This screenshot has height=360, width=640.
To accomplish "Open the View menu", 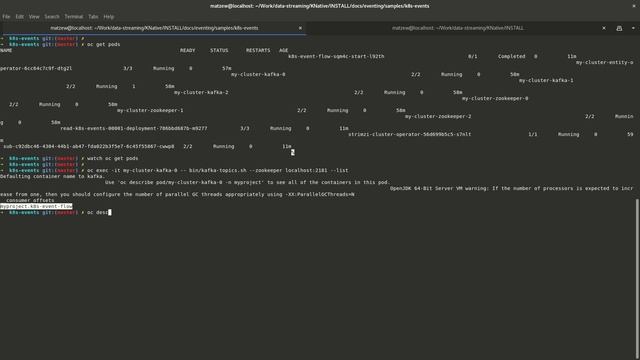I will click(34, 17).
